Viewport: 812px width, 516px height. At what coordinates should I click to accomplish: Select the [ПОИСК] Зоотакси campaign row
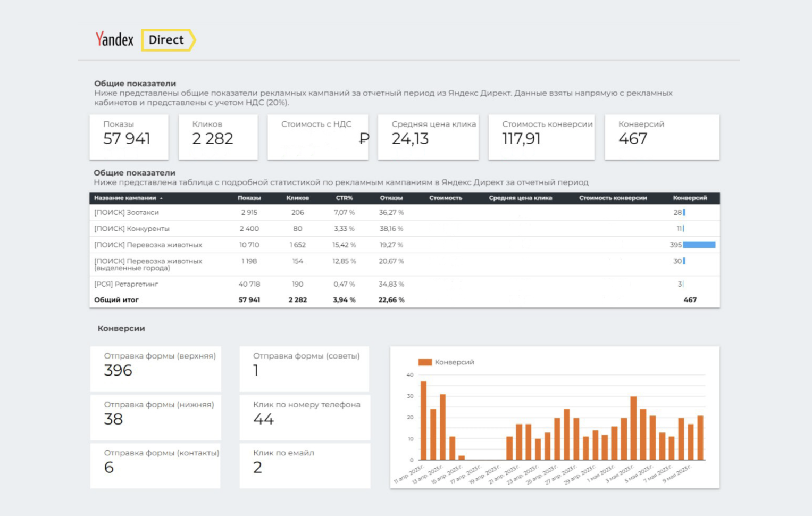tap(127, 212)
